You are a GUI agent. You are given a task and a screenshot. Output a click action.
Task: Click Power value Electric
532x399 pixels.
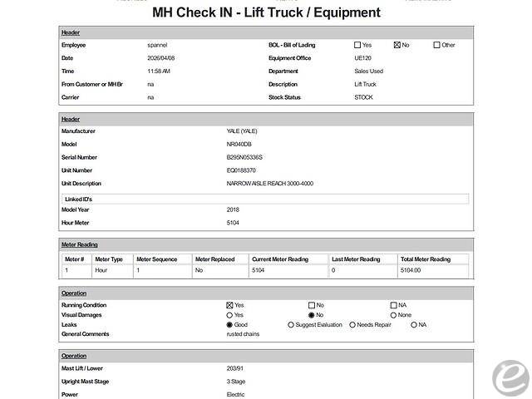pyautogui.click(x=235, y=395)
